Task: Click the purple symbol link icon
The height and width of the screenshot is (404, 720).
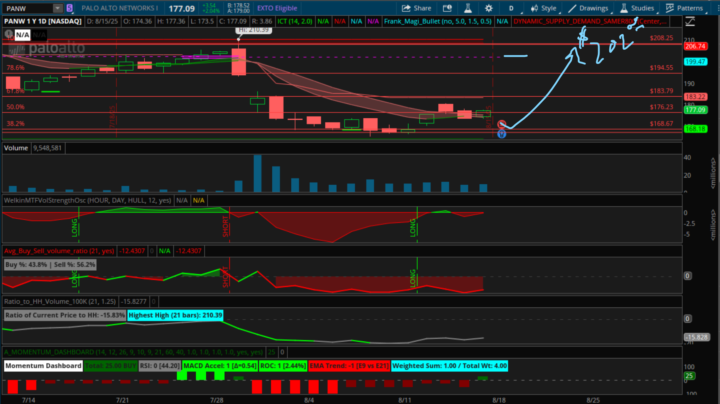Action: (69, 8)
